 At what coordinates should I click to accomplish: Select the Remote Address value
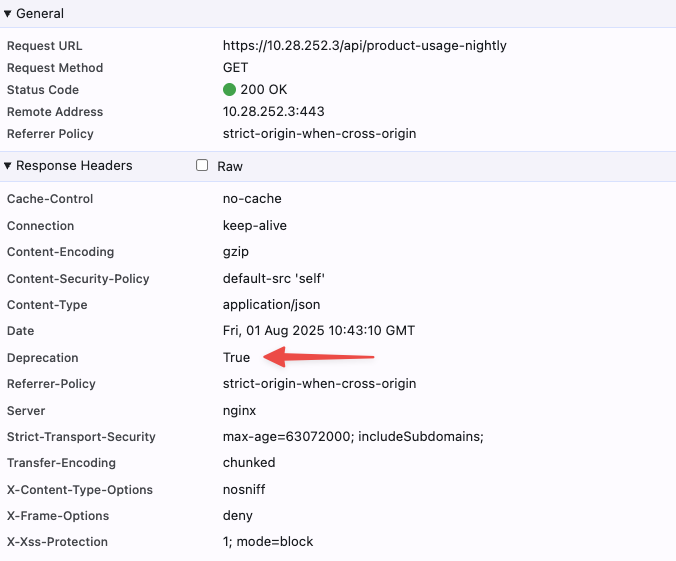pyautogui.click(x=273, y=112)
